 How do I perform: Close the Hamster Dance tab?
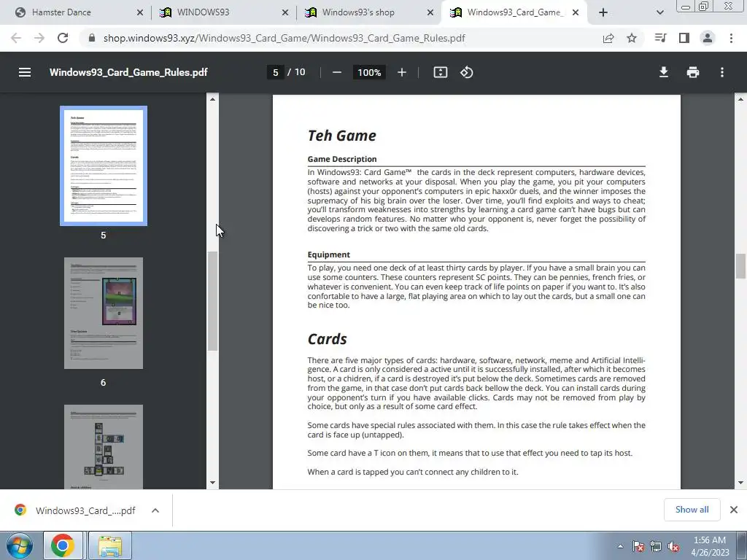(x=140, y=12)
